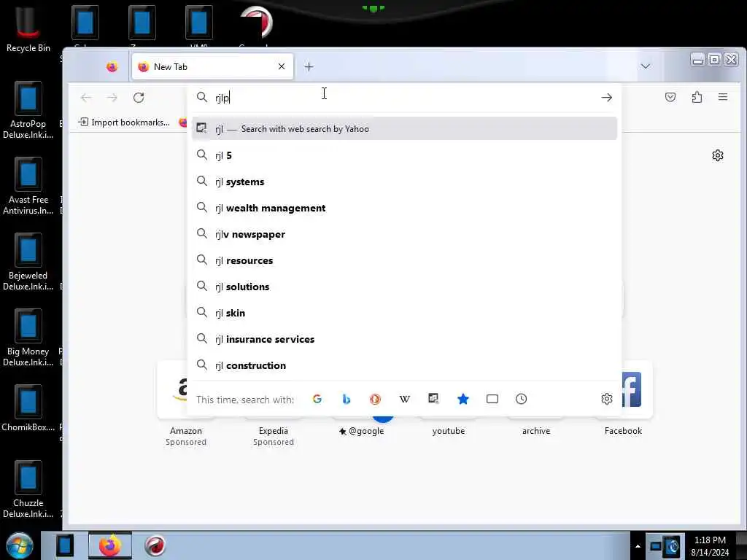Search this time with DuckDuckGo icon

(x=376, y=399)
